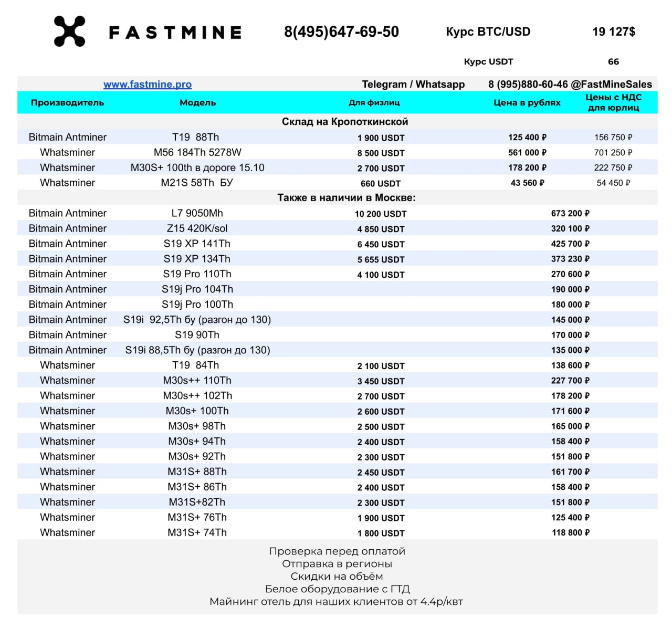The image size is (672, 628).
Task: Click the M21S 58Th БУ model cell
Action: 197,183
